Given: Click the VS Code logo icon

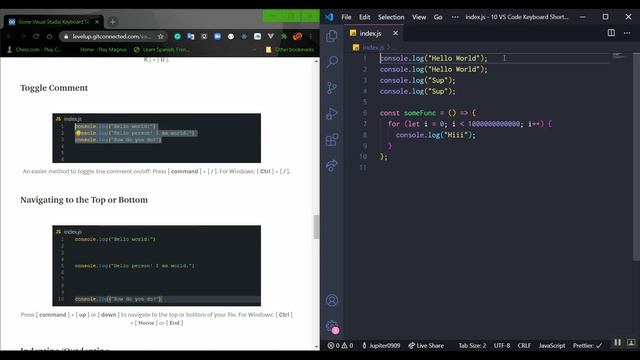Looking at the screenshot, I should coord(329,17).
